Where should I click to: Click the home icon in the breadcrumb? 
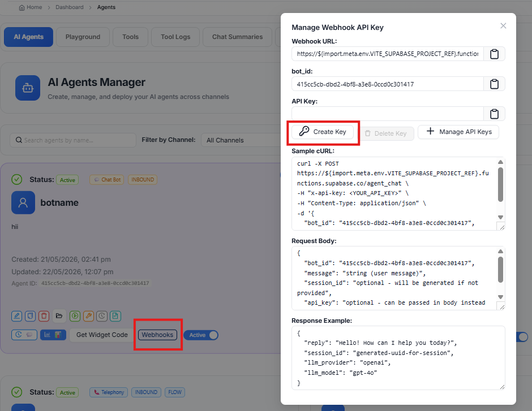pyautogui.click(x=22, y=7)
